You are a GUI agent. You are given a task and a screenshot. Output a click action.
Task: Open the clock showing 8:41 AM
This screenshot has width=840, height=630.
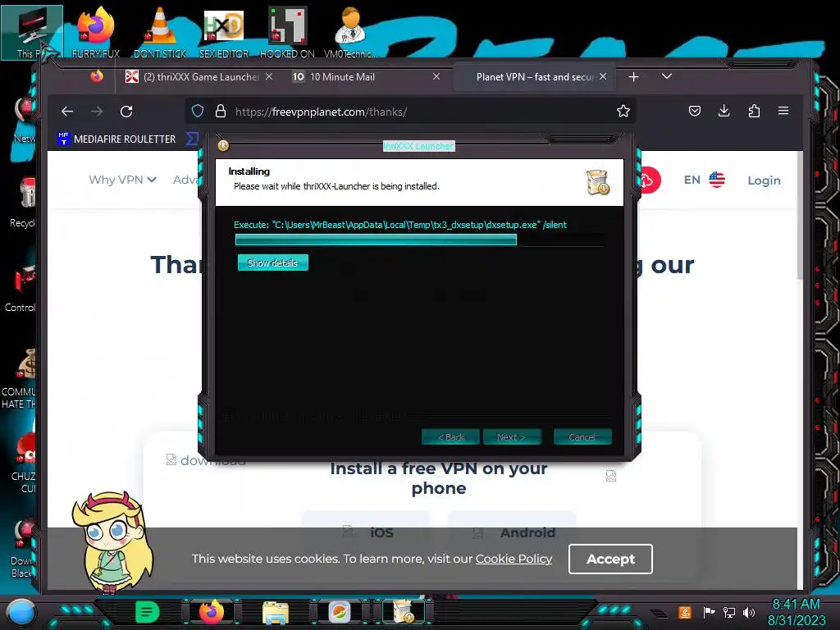796,605
